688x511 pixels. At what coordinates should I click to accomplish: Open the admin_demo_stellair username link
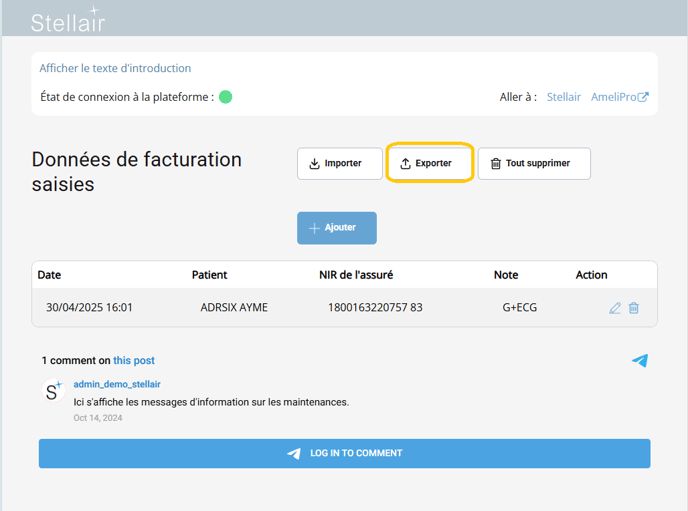click(x=117, y=384)
